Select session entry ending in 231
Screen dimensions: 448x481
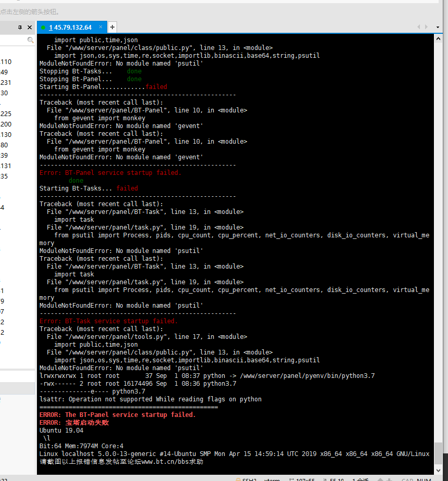[6, 83]
